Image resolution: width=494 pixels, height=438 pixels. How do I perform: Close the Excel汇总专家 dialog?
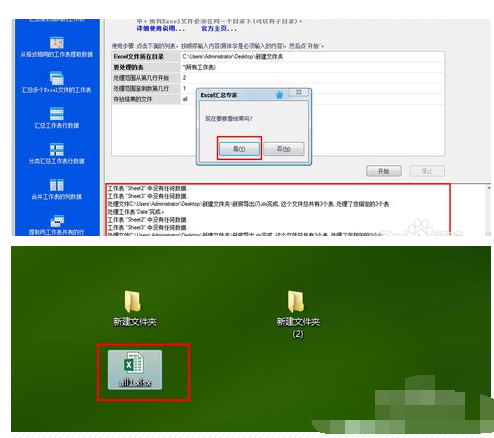(299, 92)
